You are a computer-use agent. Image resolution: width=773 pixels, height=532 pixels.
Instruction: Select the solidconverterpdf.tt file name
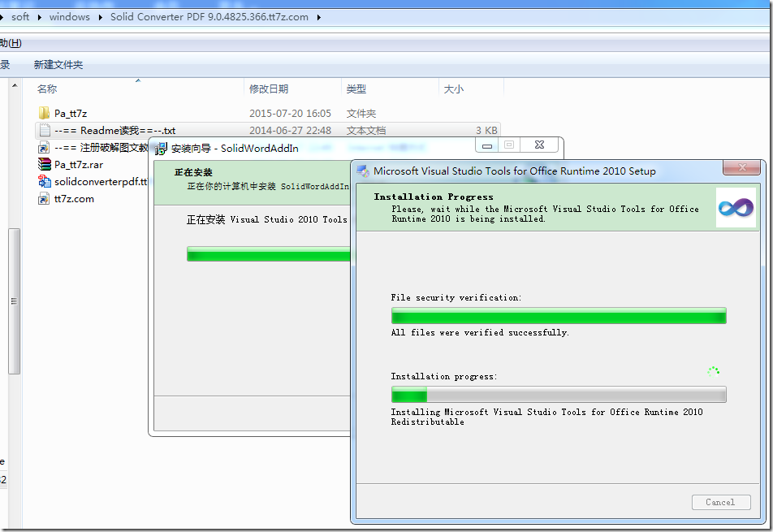click(x=101, y=182)
